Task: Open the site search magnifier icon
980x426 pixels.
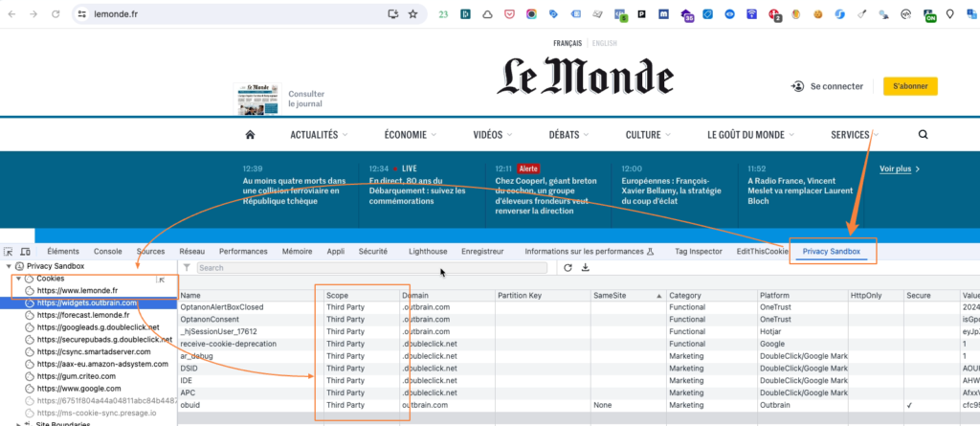Action: [x=924, y=134]
